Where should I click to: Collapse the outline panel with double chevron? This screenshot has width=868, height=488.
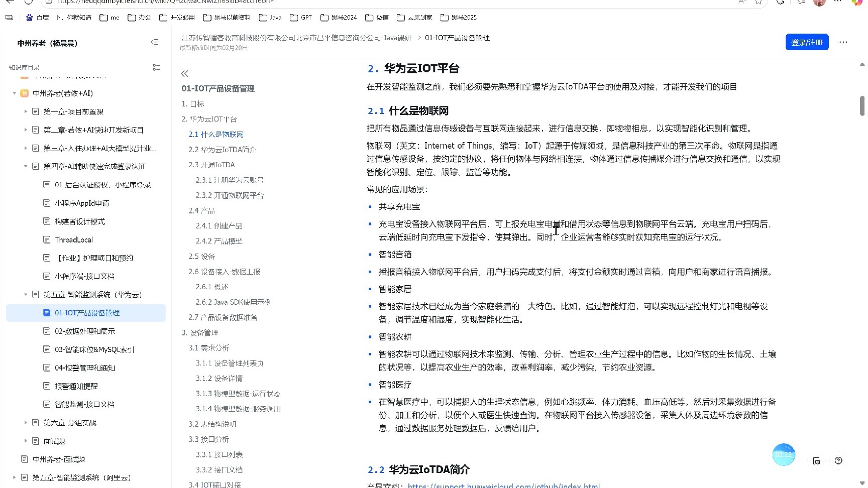pos(184,73)
